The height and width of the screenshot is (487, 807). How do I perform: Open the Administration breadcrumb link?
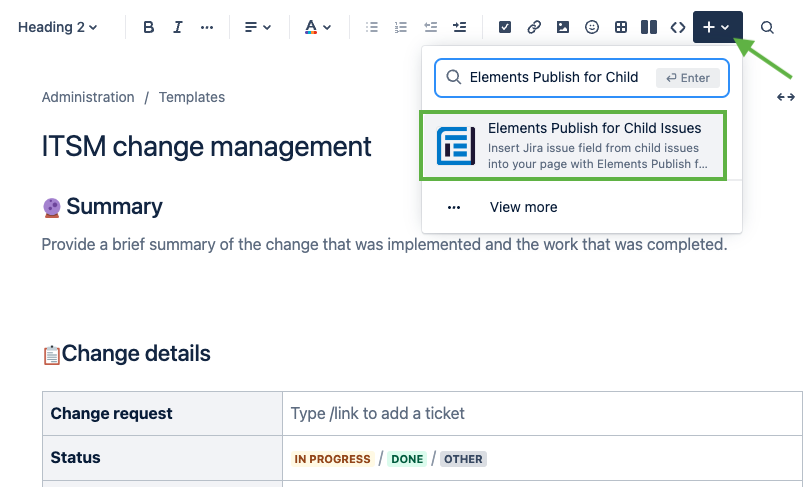pyautogui.click(x=88, y=97)
